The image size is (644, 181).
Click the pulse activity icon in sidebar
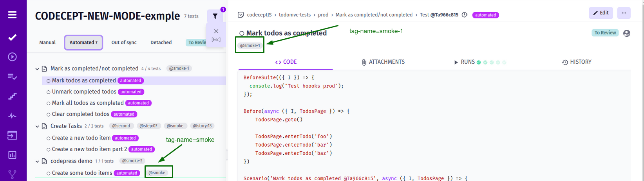[x=12, y=116]
